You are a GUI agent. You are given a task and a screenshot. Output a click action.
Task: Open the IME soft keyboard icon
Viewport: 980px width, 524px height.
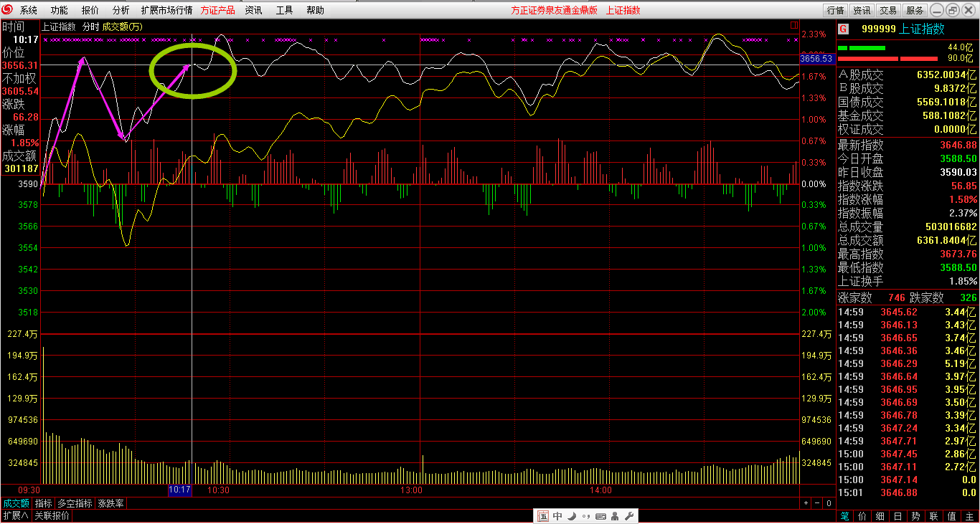pos(600,516)
